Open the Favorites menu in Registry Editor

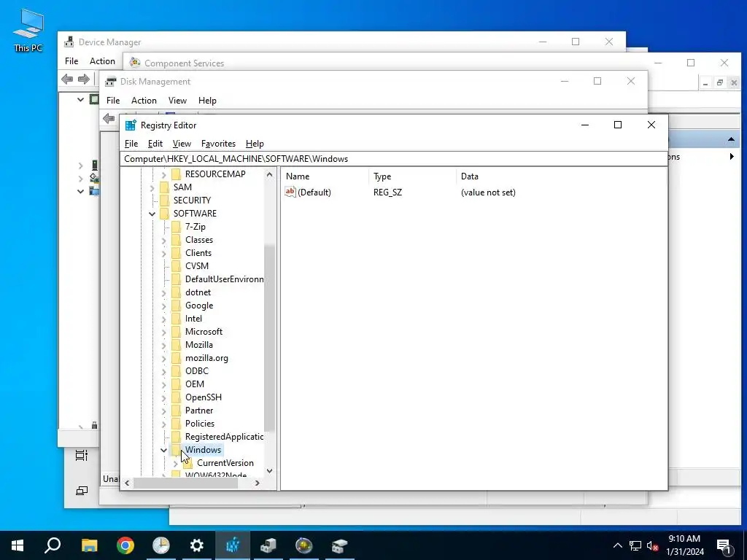218,144
